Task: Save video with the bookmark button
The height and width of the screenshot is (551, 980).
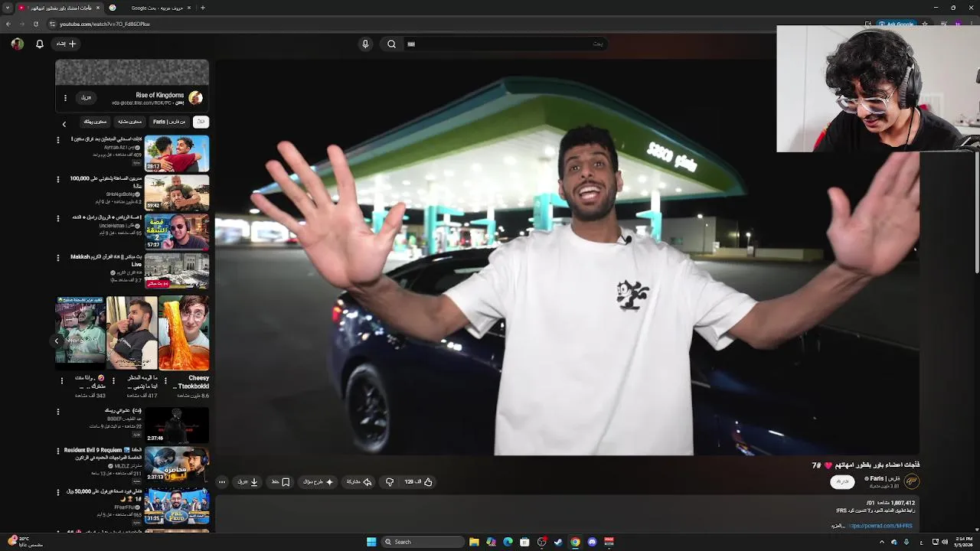Action: tap(281, 482)
